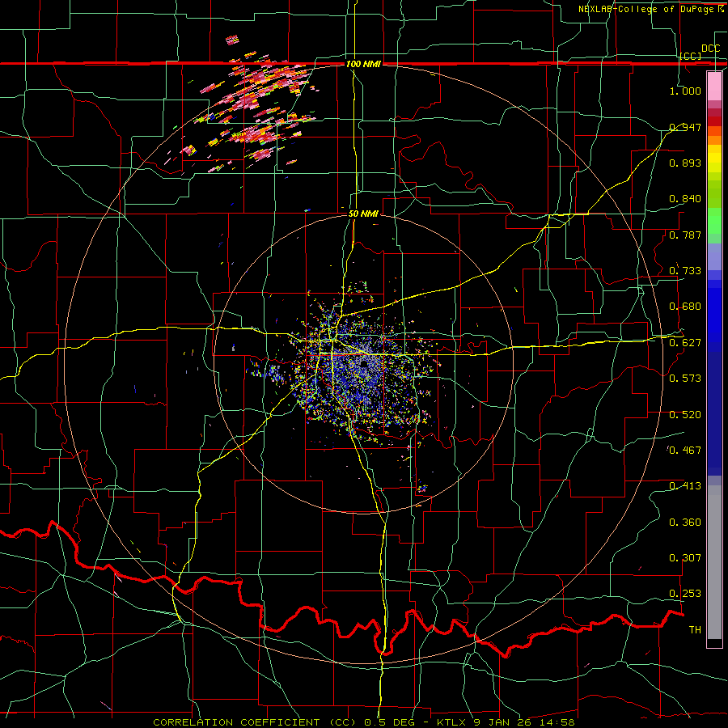Image resolution: width=728 pixels, height=728 pixels.
Task: Click the 0.520 value on the color scale
Action: tap(685, 415)
